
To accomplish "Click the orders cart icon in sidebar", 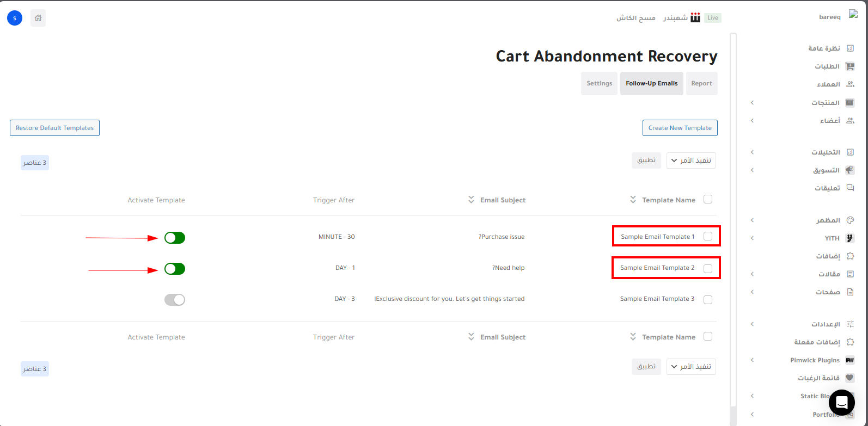I will click(x=849, y=66).
